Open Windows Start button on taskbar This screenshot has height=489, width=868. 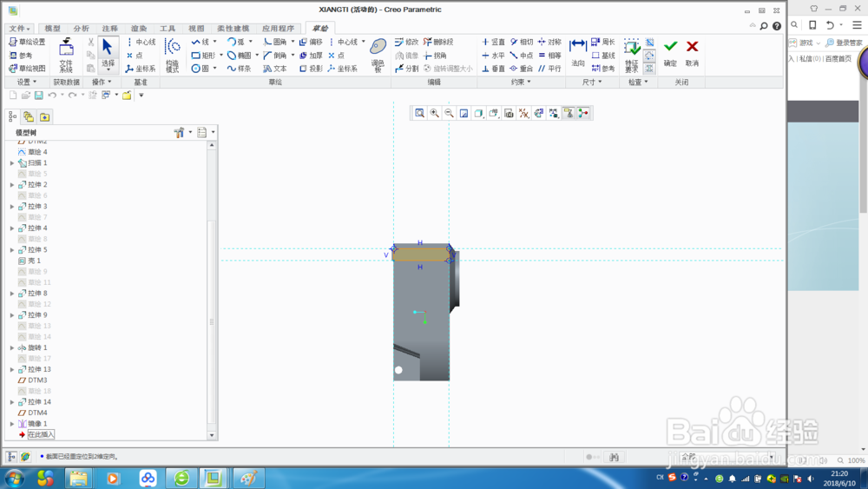click(x=15, y=479)
